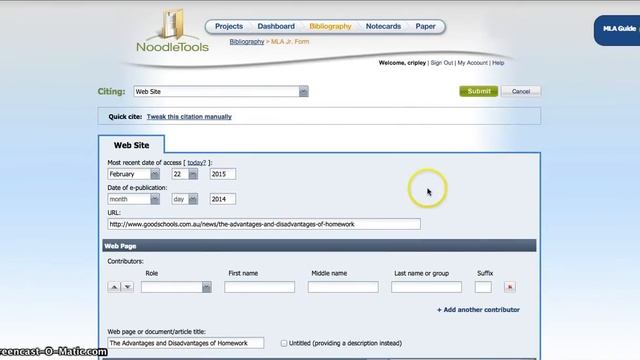Click + Add another contributor
Viewport: 640px width, 360px height.
point(478,310)
